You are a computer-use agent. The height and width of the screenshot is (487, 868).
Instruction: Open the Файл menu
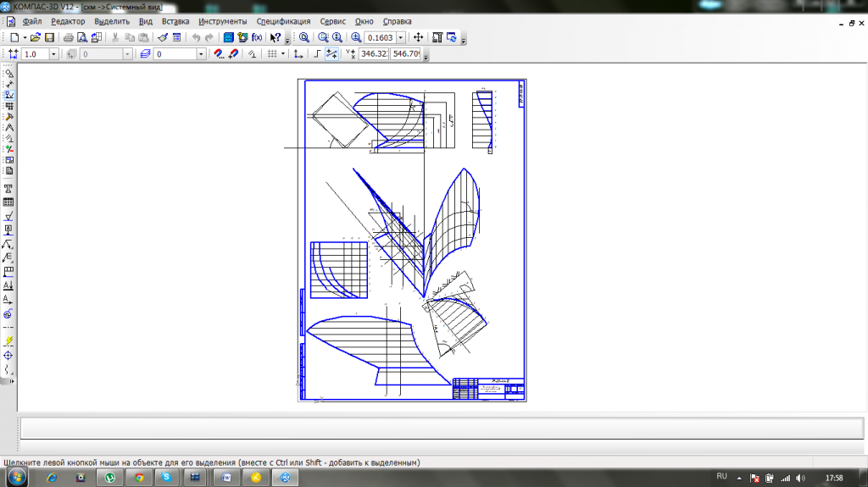click(x=32, y=21)
